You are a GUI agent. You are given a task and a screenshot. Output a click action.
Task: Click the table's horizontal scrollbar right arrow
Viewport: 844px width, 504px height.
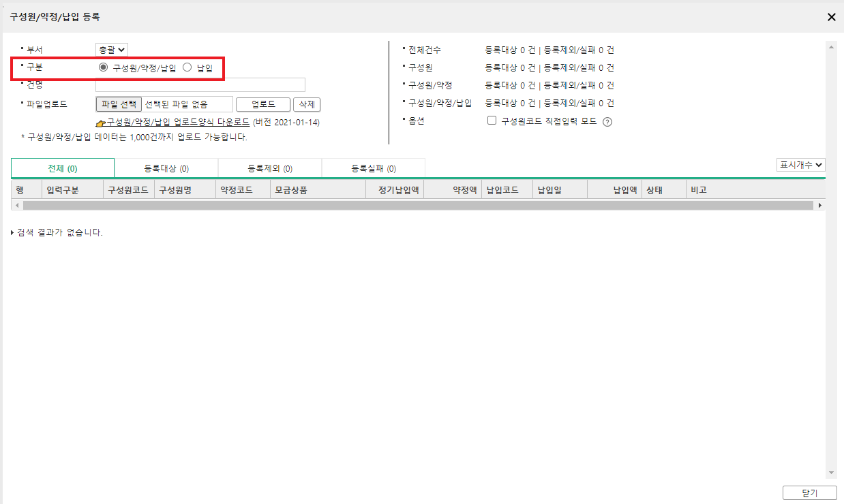coord(819,205)
